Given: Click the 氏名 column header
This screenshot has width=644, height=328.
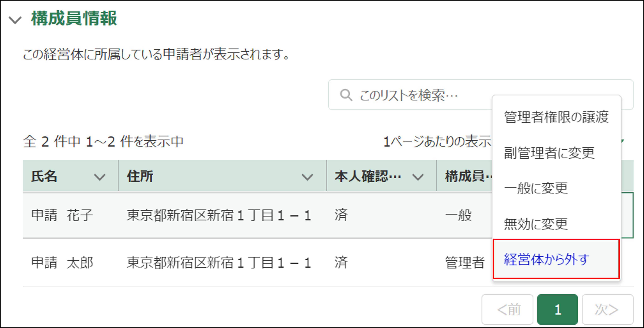Looking at the screenshot, I should (x=44, y=176).
